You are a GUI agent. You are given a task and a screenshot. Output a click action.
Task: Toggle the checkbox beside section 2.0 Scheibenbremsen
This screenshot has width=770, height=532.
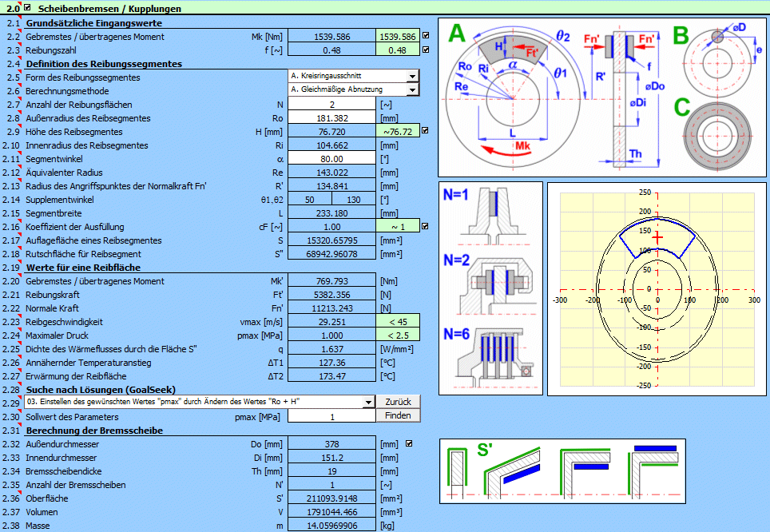[x=27, y=7]
